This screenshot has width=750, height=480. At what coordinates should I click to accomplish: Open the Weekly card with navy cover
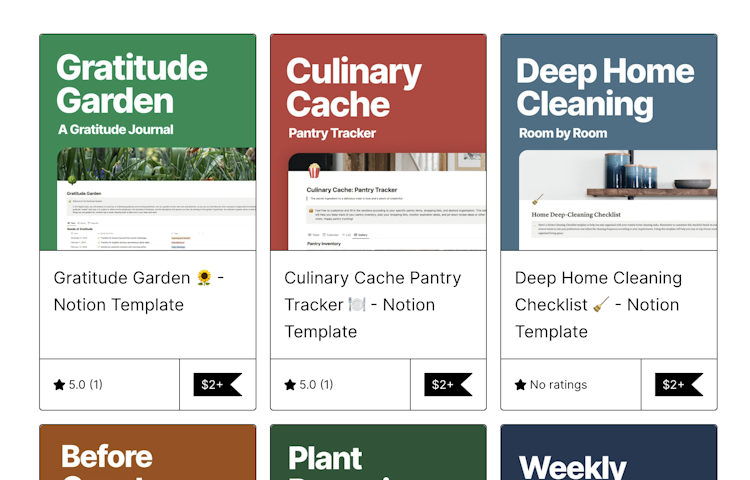click(x=609, y=452)
